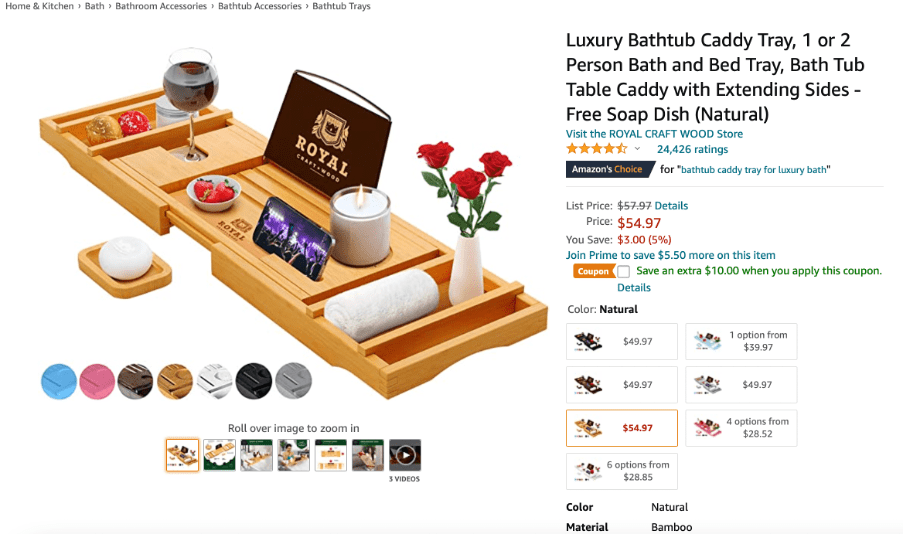Go to Home & Kitchen breadcrumb
This screenshot has height=534, width=904.
click(40, 6)
